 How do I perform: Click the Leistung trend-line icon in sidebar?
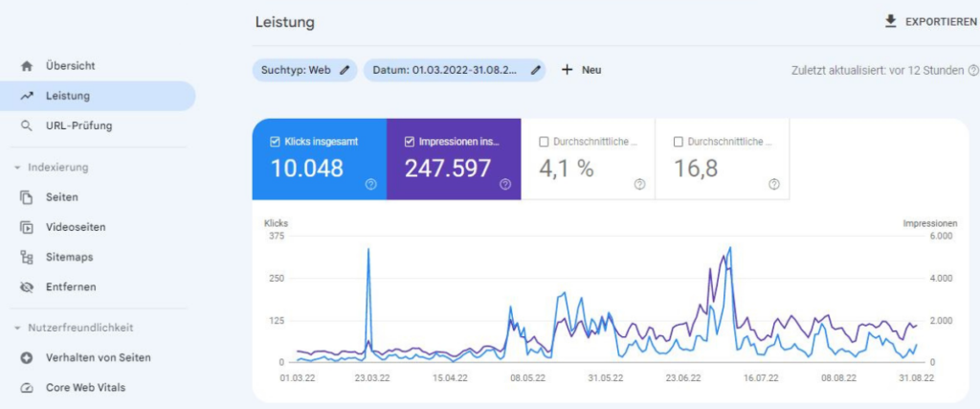(x=26, y=96)
